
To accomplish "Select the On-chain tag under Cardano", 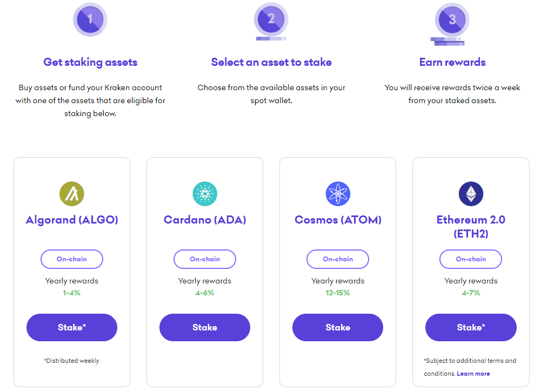I will click(x=205, y=259).
